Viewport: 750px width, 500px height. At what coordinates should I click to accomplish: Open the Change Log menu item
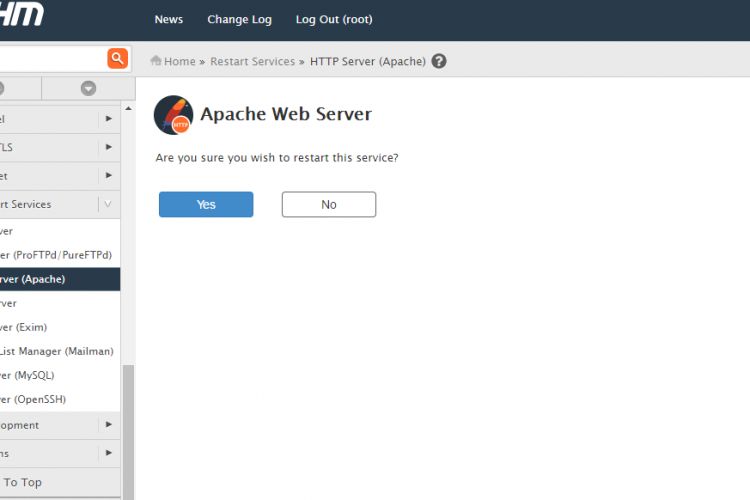[x=239, y=20]
